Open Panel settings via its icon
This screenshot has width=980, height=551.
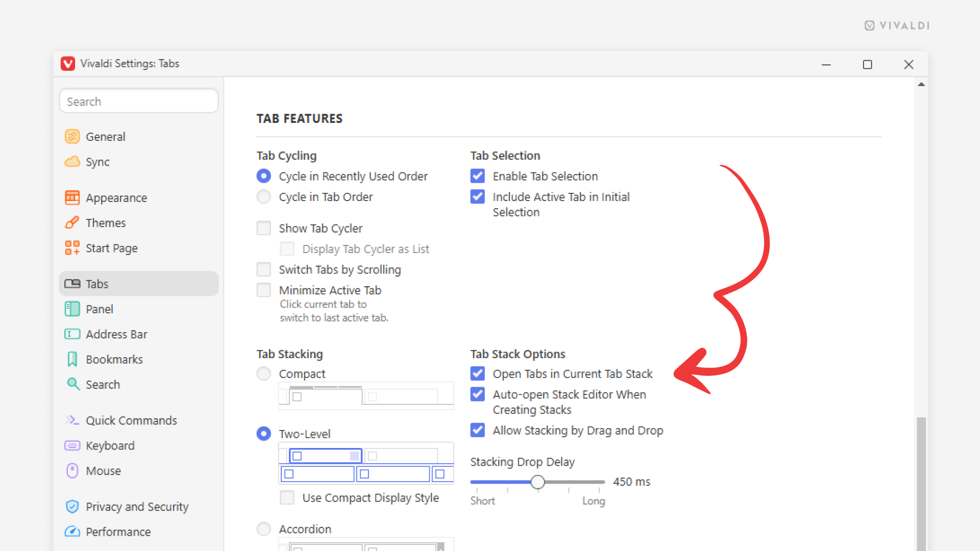(72, 309)
